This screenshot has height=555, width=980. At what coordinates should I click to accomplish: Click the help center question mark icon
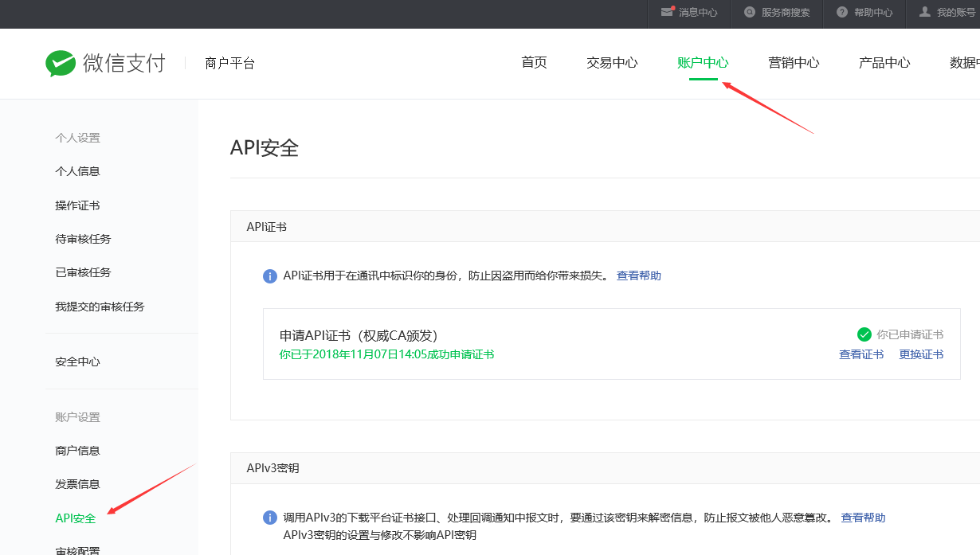[x=842, y=12]
